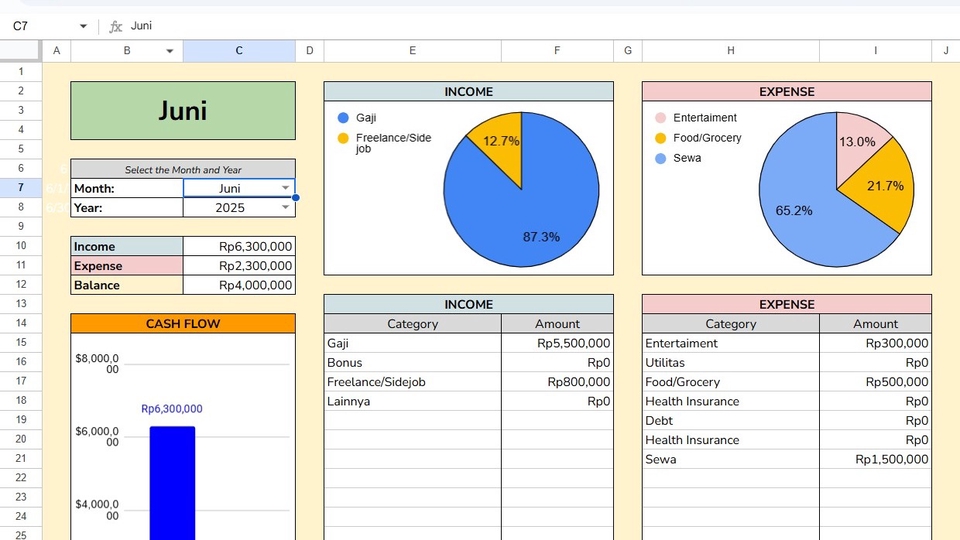Select column F header
This screenshot has width=960, height=540.
pos(557,51)
